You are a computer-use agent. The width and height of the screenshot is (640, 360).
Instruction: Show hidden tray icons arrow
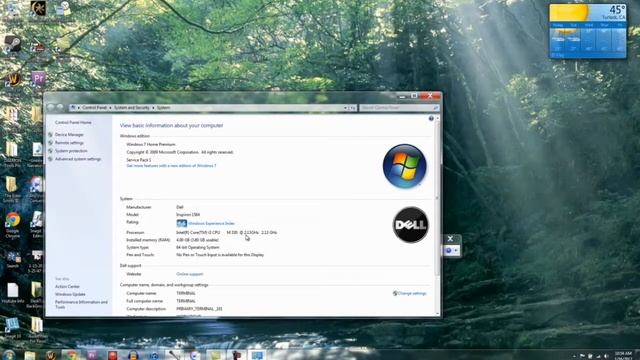point(574,356)
